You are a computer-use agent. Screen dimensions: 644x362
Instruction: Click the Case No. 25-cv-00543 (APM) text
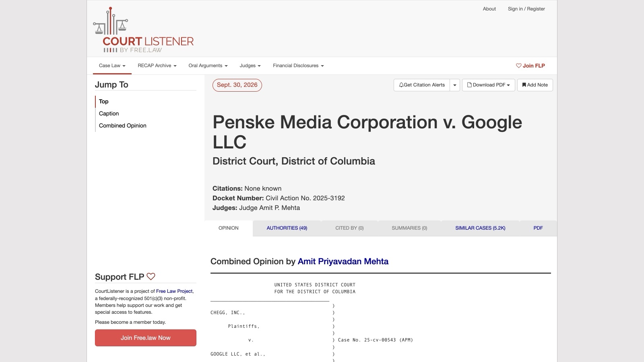[x=376, y=340]
